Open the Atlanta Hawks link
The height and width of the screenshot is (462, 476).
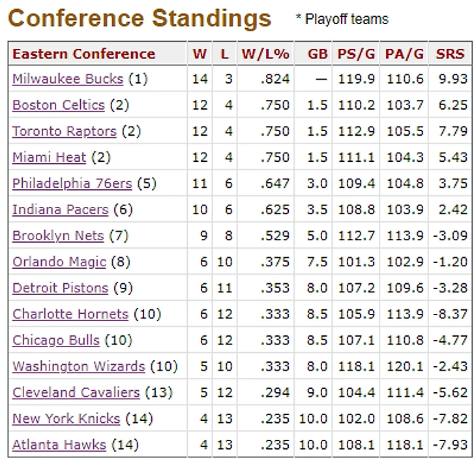pos(59,444)
